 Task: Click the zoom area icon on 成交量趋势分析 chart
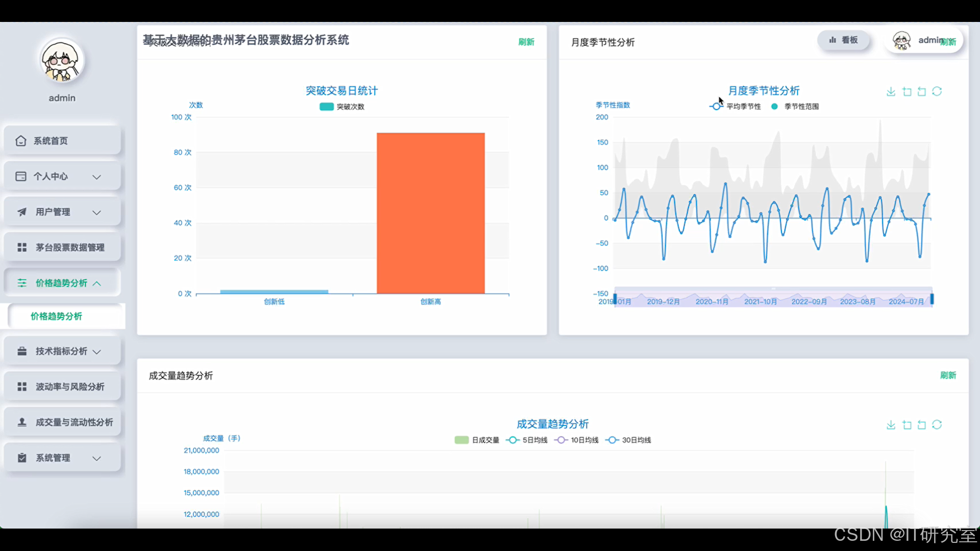907,424
